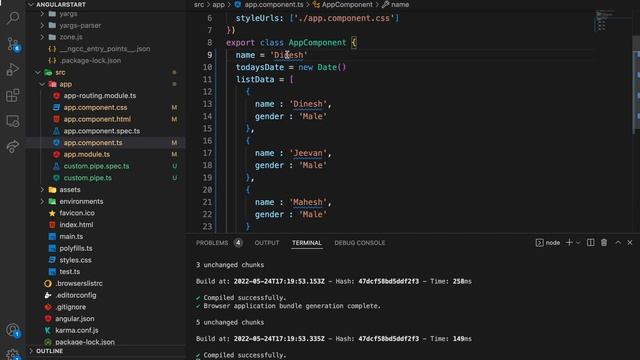Viewport: 640px width, 360px height.
Task: Open the Live Share icon in activity bar
Action: pos(13,146)
